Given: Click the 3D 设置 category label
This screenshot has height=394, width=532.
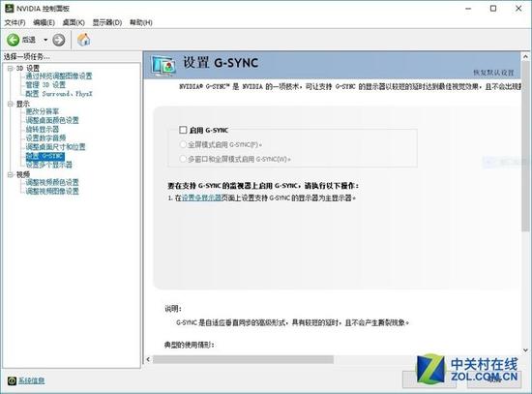Looking at the screenshot, I should click(28, 69).
